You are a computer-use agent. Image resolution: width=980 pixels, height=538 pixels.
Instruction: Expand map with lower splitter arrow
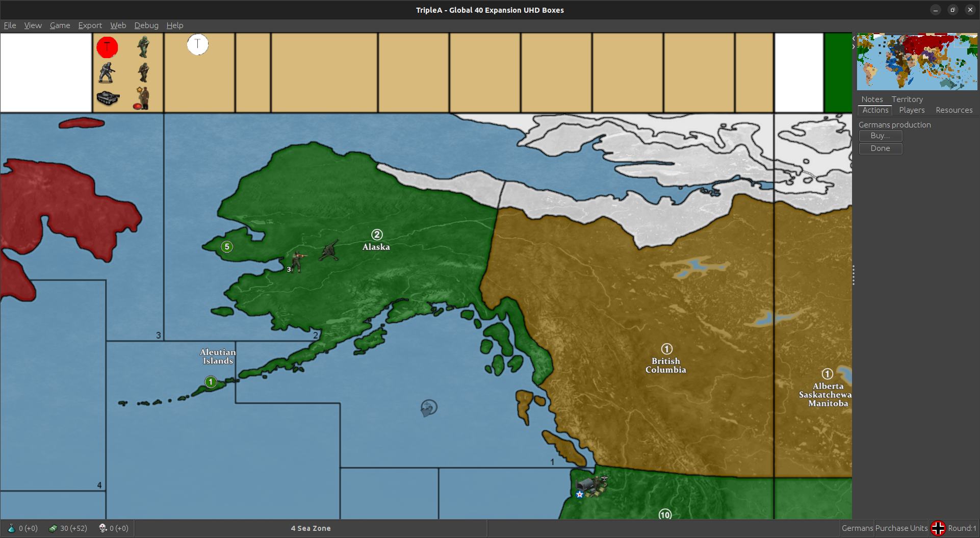854,47
